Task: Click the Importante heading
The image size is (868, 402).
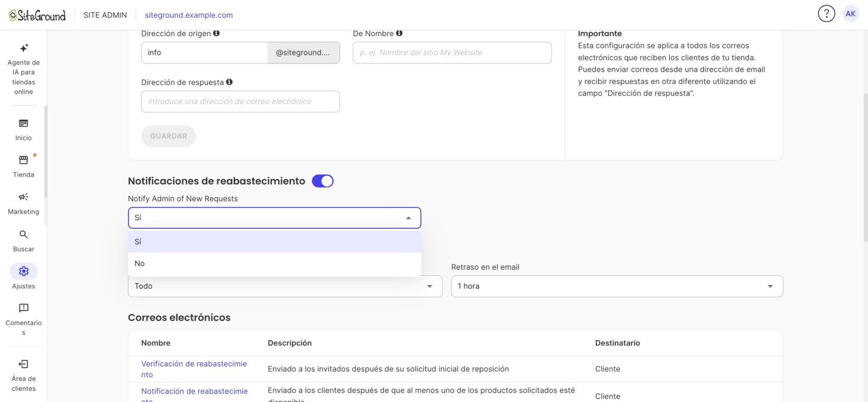Action: (x=600, y=34)
